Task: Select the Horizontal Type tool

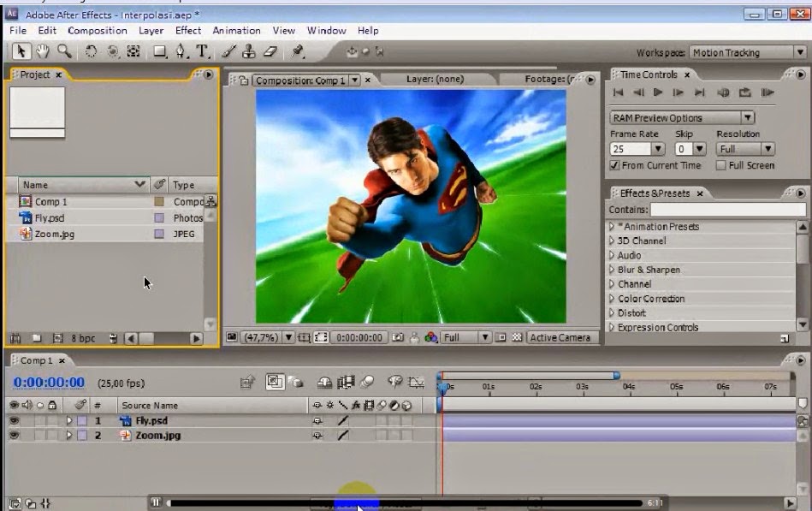Action: pyautogui.click(x=202, y=51)
